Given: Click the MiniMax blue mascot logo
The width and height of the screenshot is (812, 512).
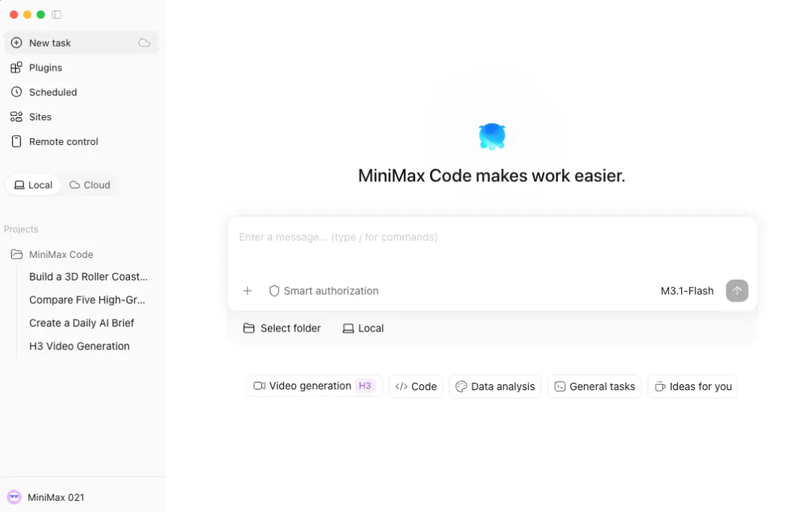Looking at the screenshot, I should (492, 137).
